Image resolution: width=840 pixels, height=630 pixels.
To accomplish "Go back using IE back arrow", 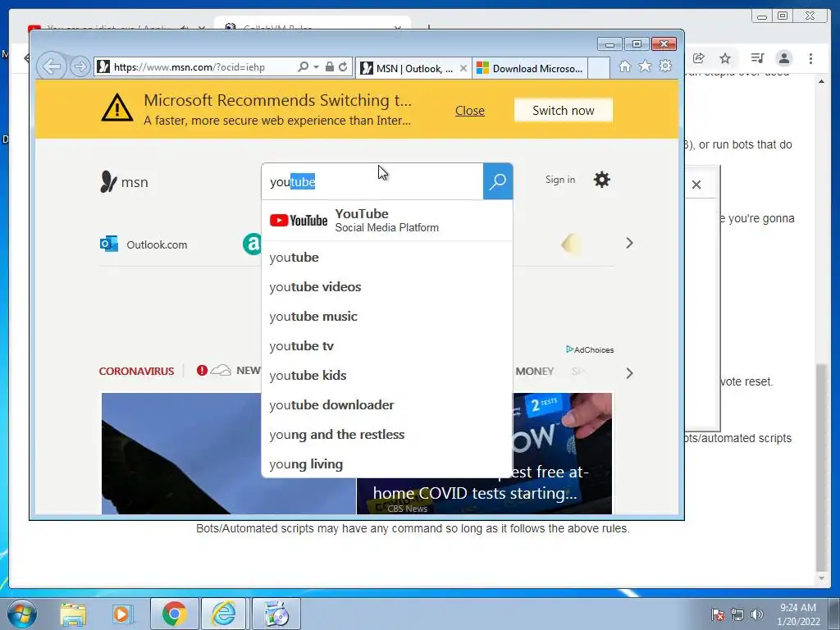I will click(x=52, y=66).
